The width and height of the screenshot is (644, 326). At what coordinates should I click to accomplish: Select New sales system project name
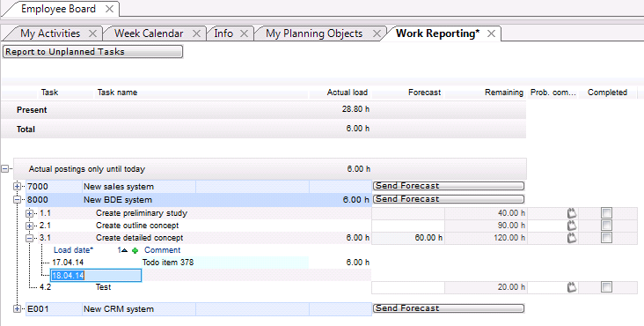(x=119, y=187)
